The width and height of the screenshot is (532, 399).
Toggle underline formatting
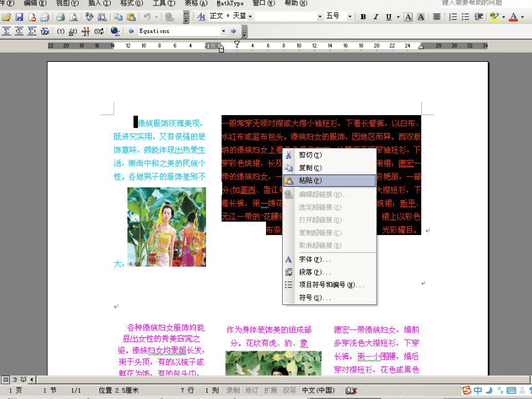point(388,17)
